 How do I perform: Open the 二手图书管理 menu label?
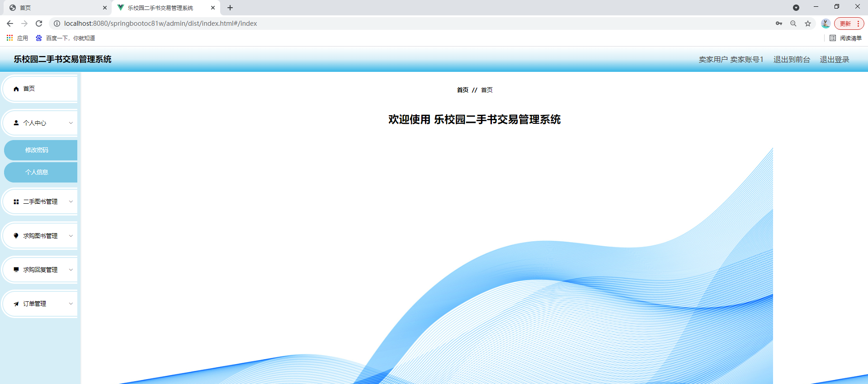[40, 201]
